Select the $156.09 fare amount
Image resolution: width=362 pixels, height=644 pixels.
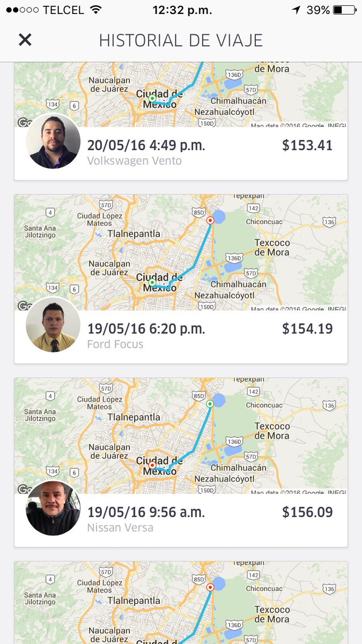click(307, 513)
